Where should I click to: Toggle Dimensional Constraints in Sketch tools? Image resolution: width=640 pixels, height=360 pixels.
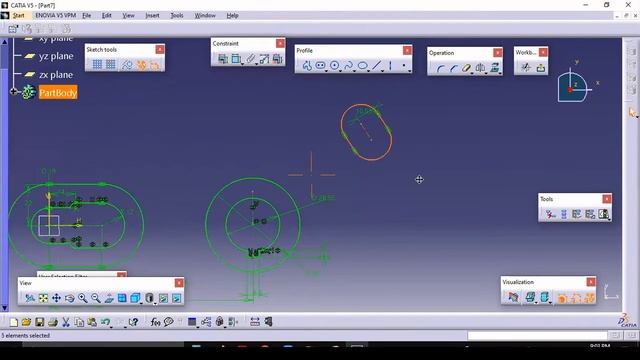tap(155, 64)
